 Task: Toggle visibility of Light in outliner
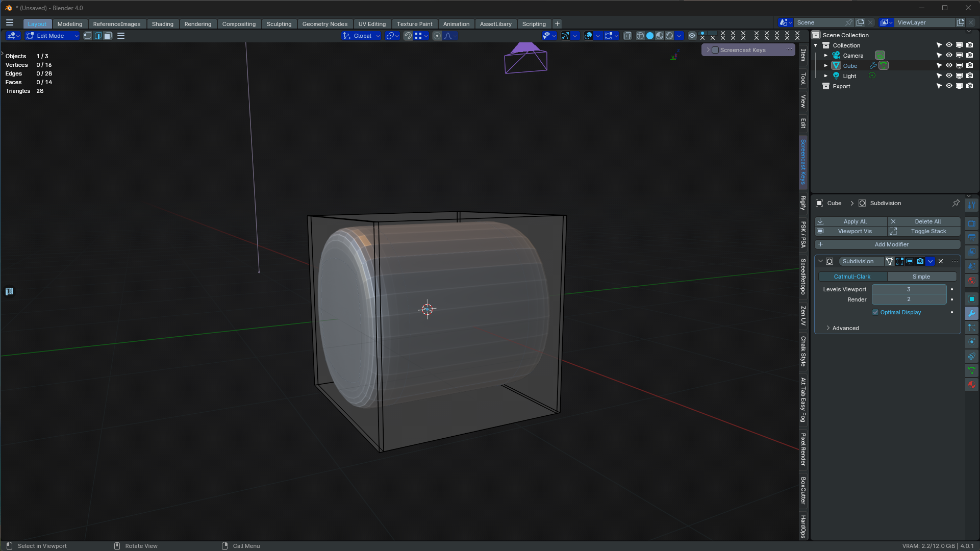point(948,76)
